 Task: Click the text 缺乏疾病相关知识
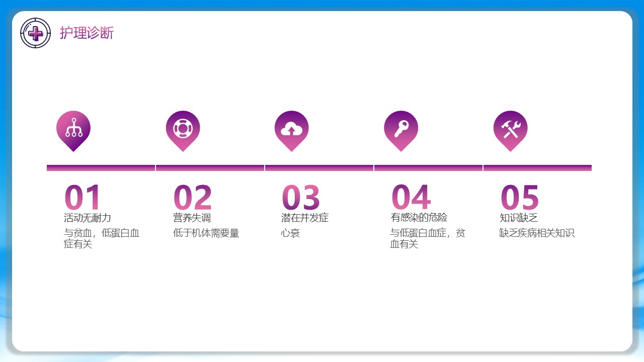click(x=537, y=233)
